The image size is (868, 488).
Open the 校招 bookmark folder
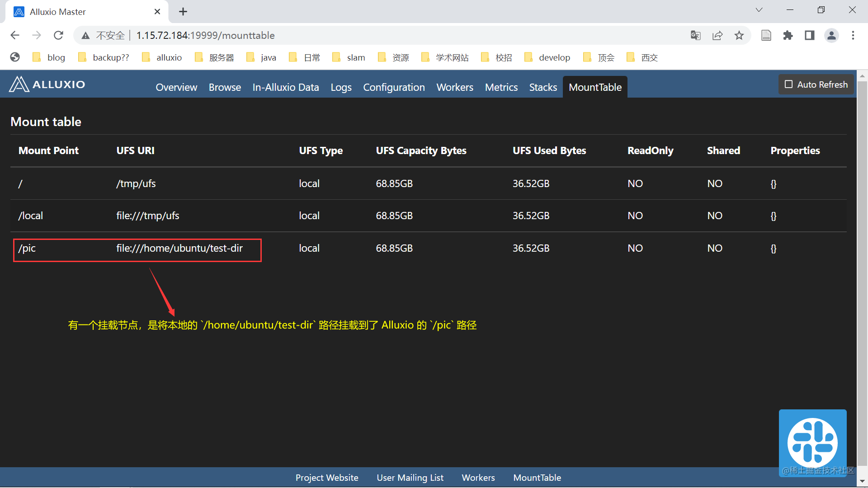[496, 57]
